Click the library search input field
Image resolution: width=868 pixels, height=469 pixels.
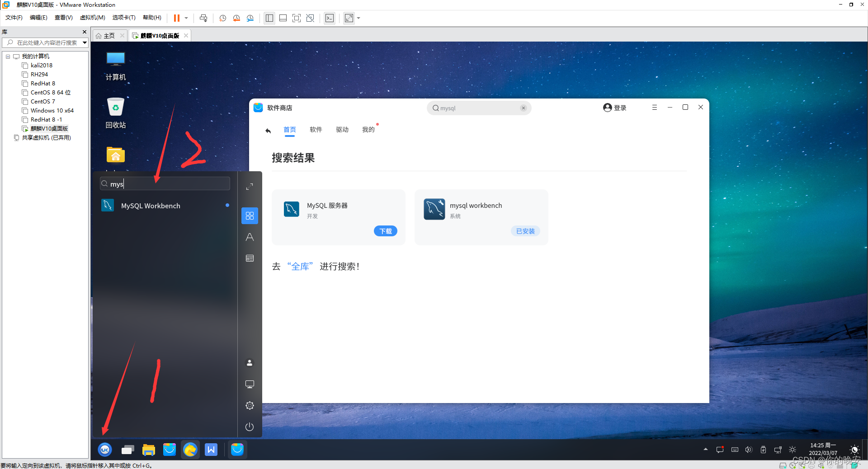(44, 42)
